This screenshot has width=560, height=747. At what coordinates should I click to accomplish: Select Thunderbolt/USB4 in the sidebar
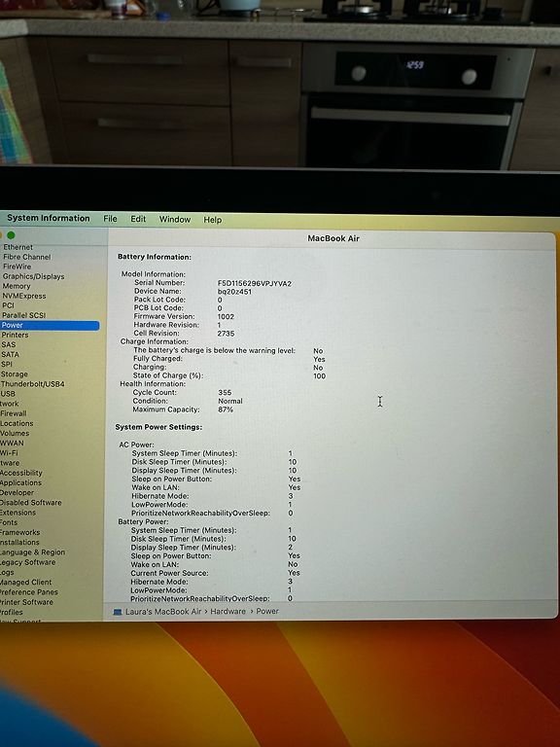pos(32,384)
